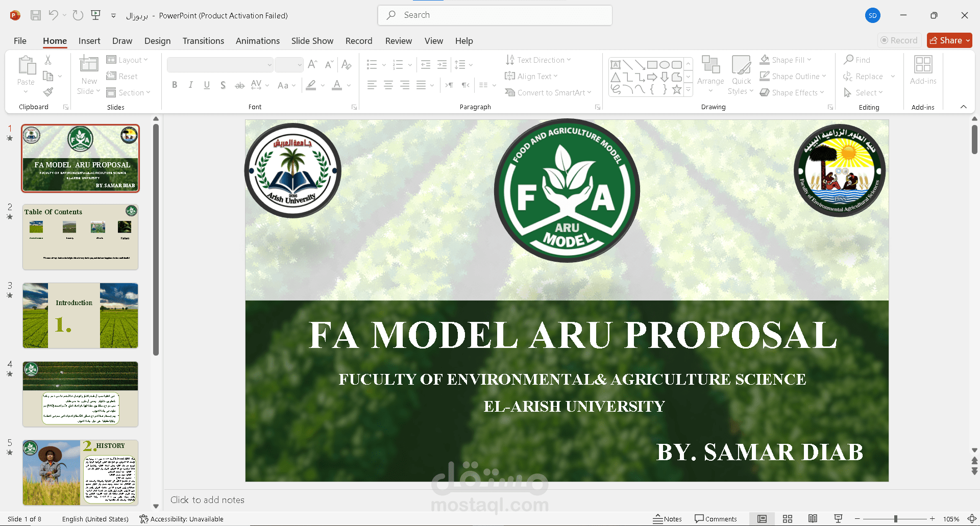Click the Undo arrow icon

pyautogui.click(x=53, y=15)
